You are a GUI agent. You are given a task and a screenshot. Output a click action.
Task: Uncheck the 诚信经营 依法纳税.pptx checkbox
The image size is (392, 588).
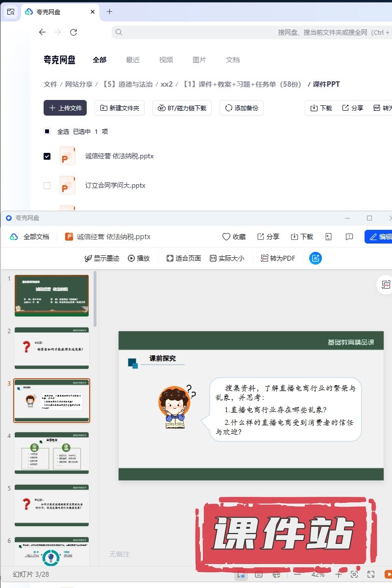pos(47,156)
